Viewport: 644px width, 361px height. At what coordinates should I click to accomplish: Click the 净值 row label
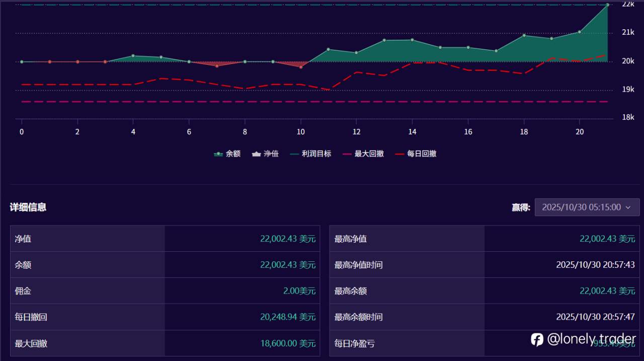tap(23, 239)
